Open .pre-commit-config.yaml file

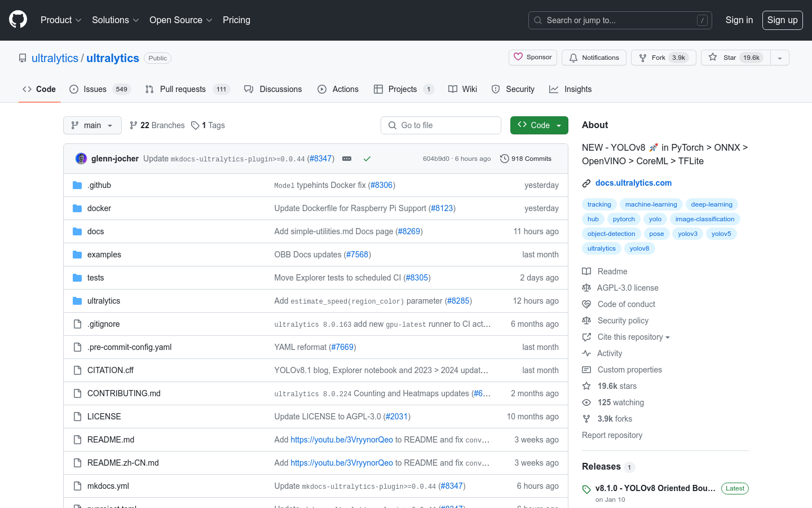point(129,347)
